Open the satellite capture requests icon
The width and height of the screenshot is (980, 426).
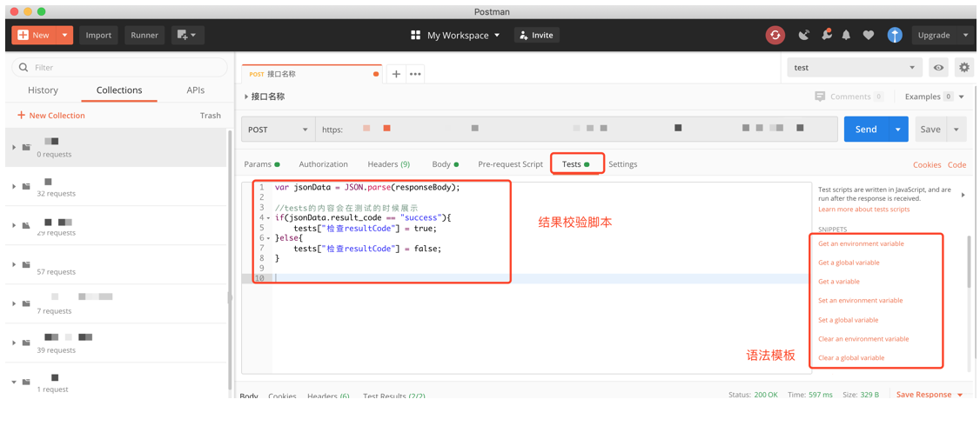point(803,35)
